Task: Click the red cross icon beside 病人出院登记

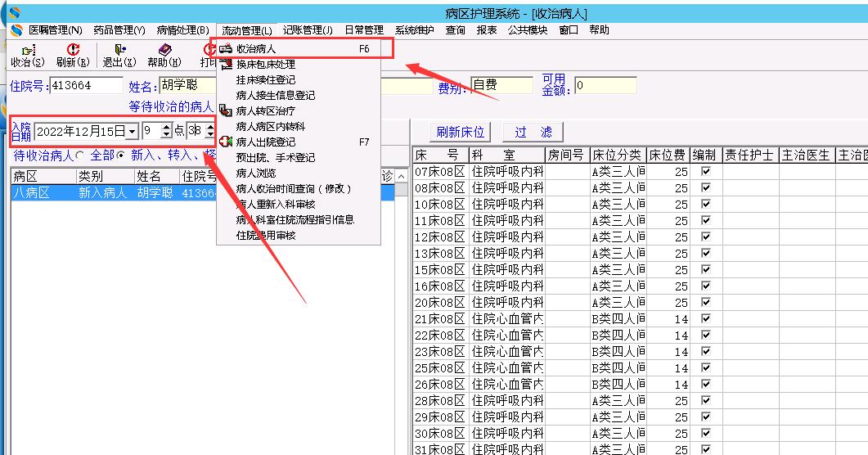Action: coord(225,142)
